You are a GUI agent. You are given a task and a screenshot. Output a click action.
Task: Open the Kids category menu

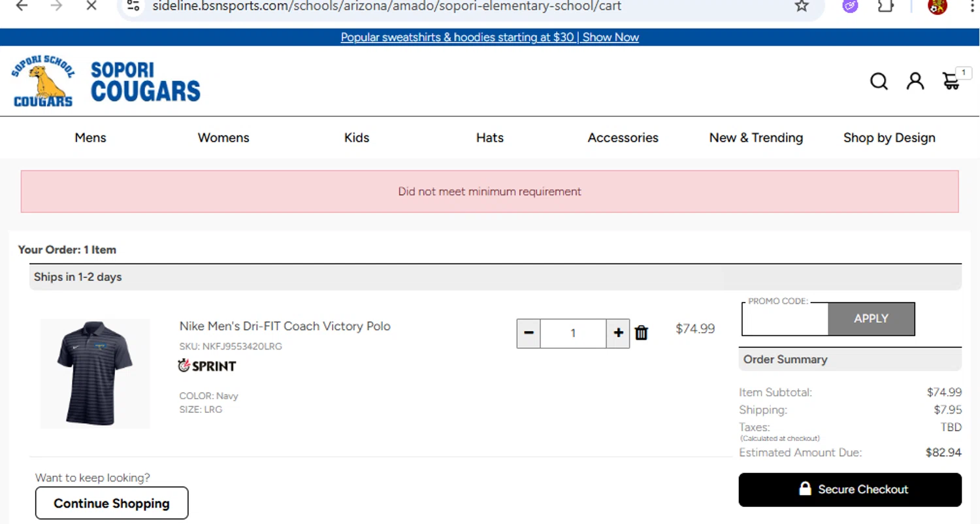coord(357,138)
